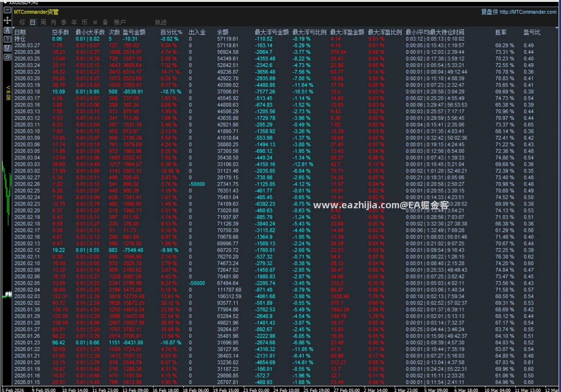Click the small triangle at the table's top-right corner
The height and width of the screenshot is (392, 561).
557,27
